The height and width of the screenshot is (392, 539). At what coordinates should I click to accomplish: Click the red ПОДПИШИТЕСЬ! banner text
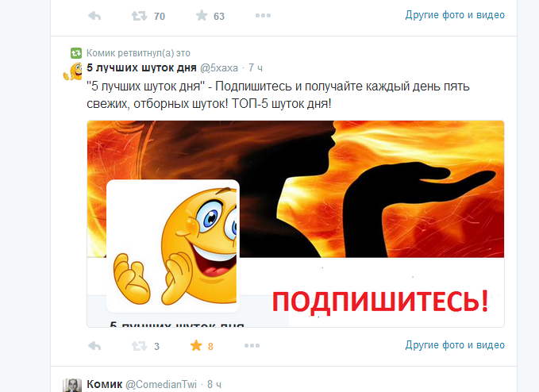coord(380,302)
